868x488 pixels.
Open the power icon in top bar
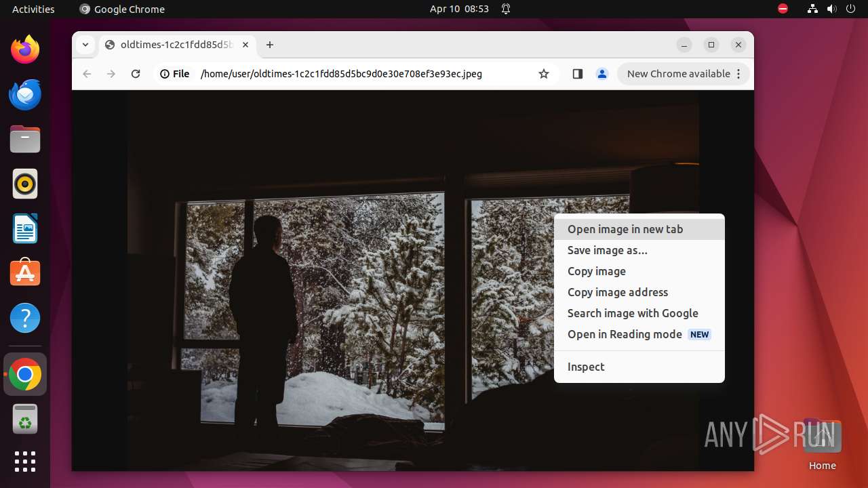pos(851,9)
